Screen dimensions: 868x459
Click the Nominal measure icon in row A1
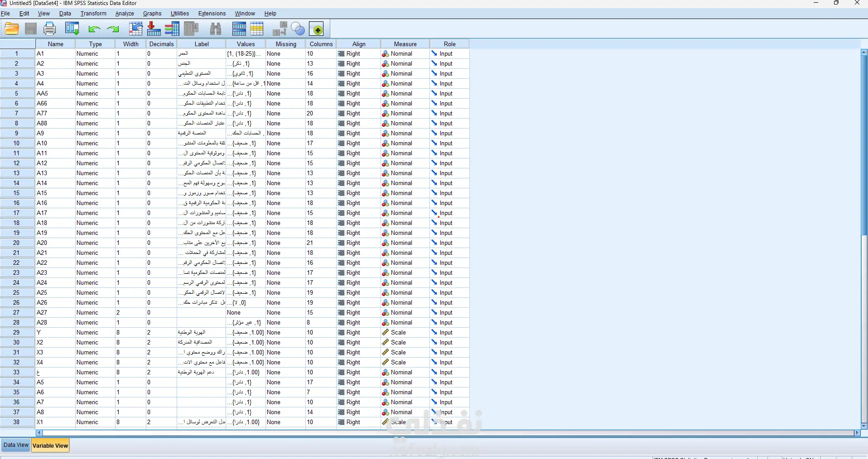click(386, 54)
